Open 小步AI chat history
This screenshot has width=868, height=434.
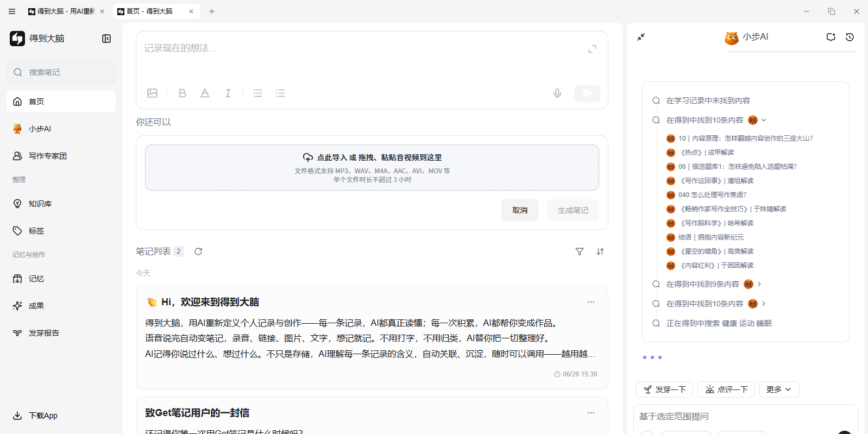(x=850, y=37)
